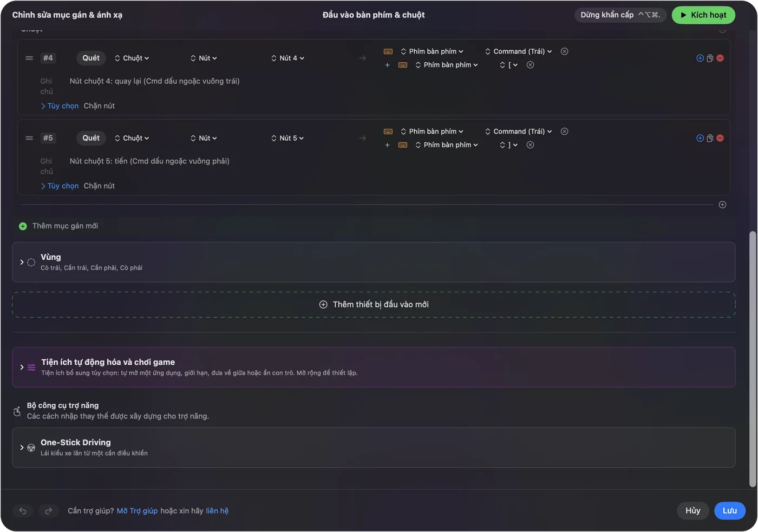
Task: Click the Quét button in entry #4
Action: [x=91, y=58]
